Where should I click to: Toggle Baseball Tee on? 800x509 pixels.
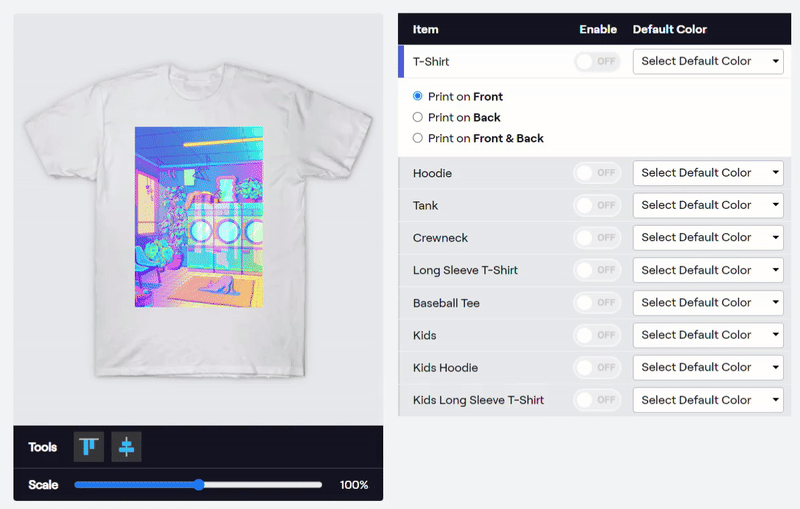[597, 302]
